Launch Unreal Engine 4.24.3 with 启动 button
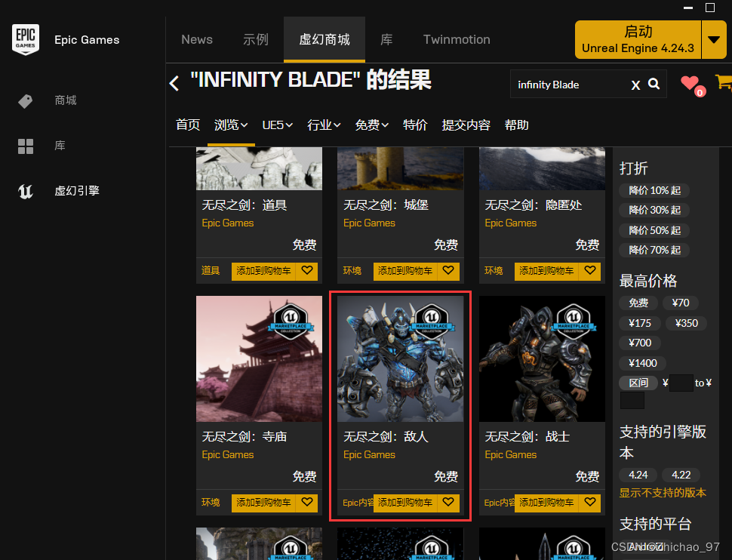Viewport: 732px width, 560px height. point(638,40)
